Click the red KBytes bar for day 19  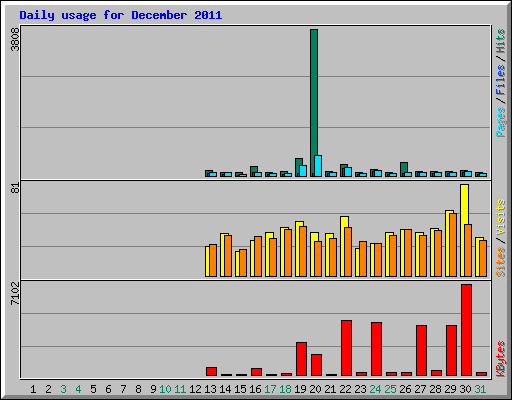(x=301, y=359)
